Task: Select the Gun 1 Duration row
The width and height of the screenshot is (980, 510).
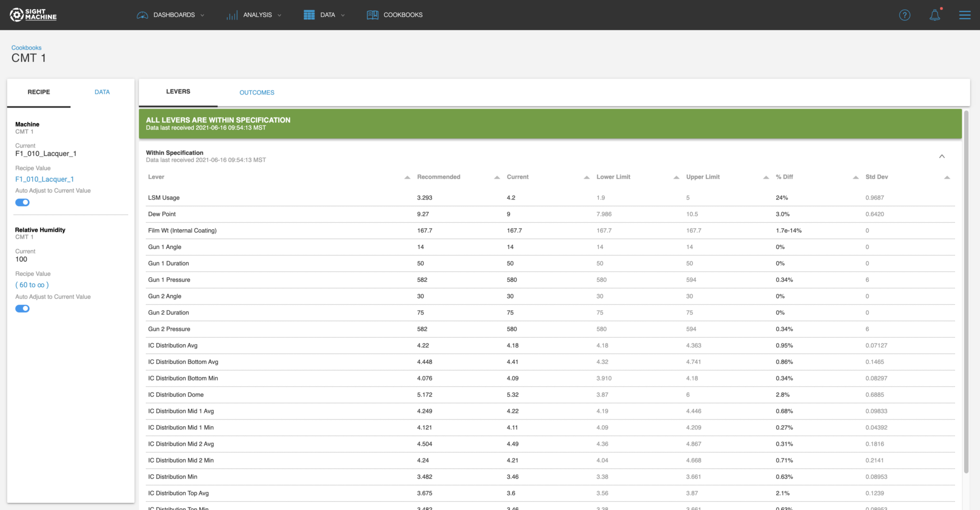Action: pyautogui.click(x=550, y=263)
